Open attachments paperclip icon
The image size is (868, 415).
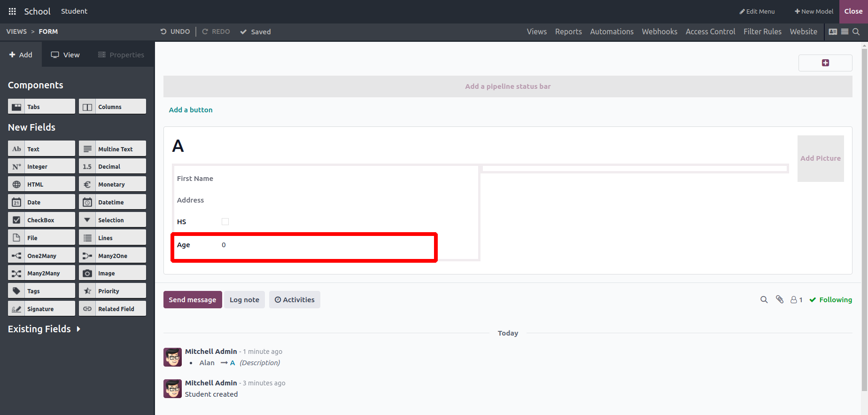(x=780, y=299)
